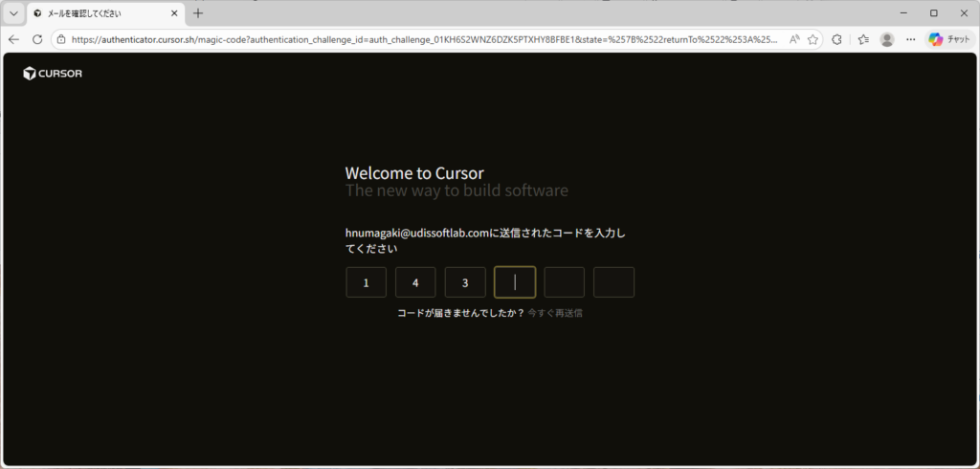Click the Cursor logo in the page header
980x469 pixels.
click(53, 74)
